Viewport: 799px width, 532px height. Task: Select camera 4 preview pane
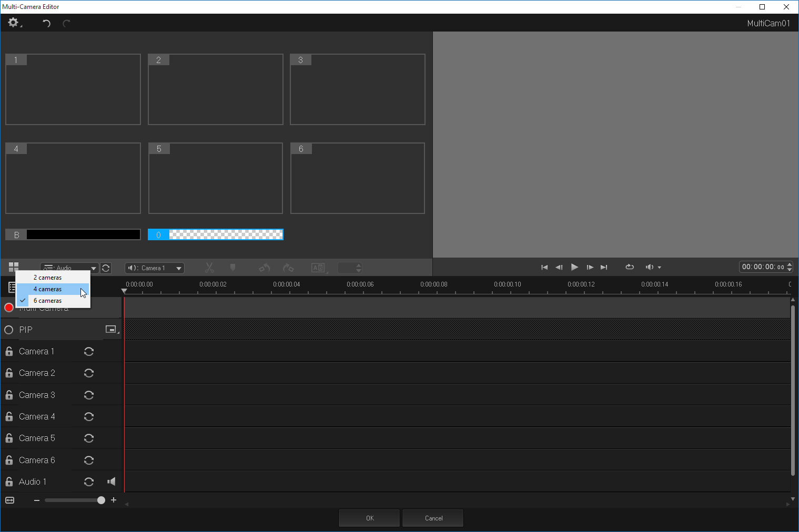(73, 178)
